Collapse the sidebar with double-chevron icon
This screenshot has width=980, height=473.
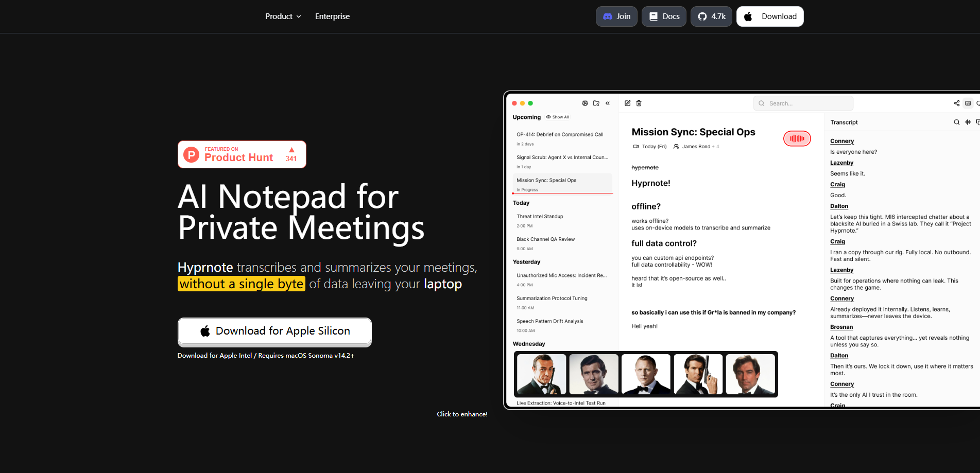608,103
